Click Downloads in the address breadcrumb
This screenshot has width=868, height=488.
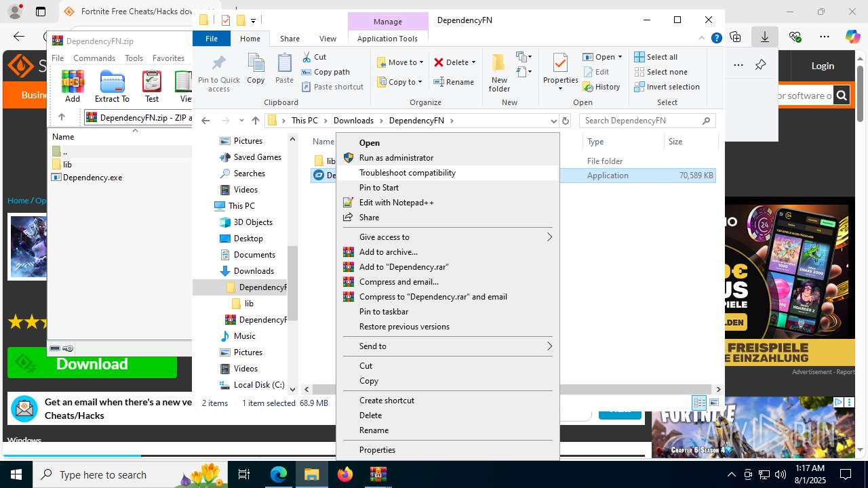pyautogui.click(x=353, y=121)
